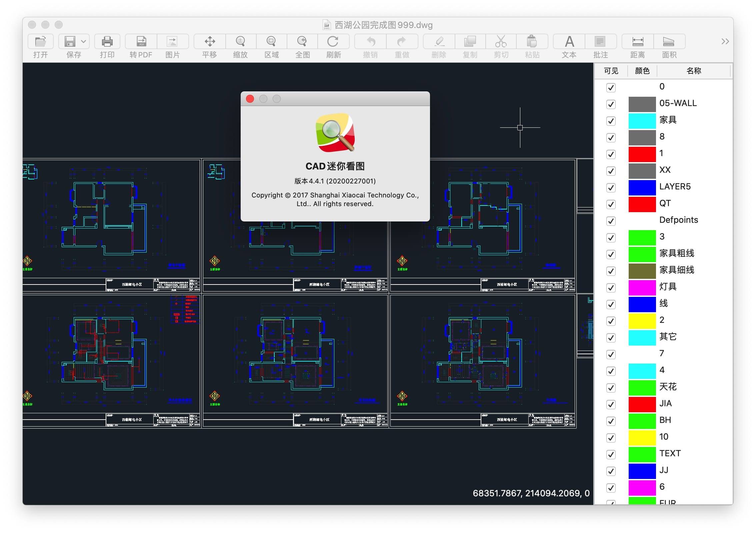Hide the 05-WALL layer via checkbox

(x=611, y=104)
